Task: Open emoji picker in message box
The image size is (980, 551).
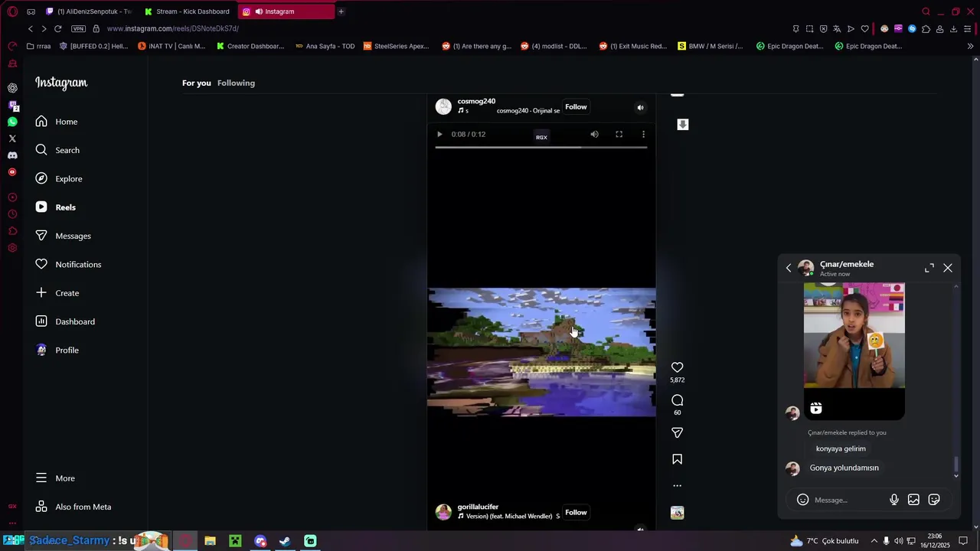Action: (x=802, y=500)
